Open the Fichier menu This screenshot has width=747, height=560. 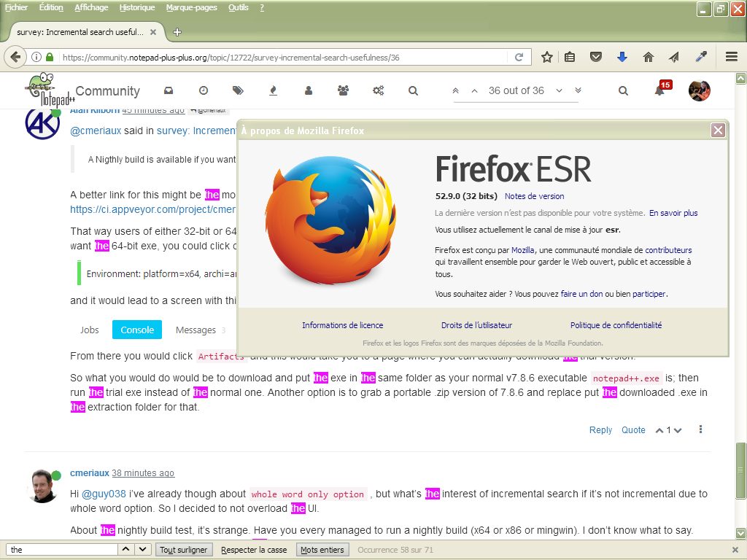(x=16, y=7)
